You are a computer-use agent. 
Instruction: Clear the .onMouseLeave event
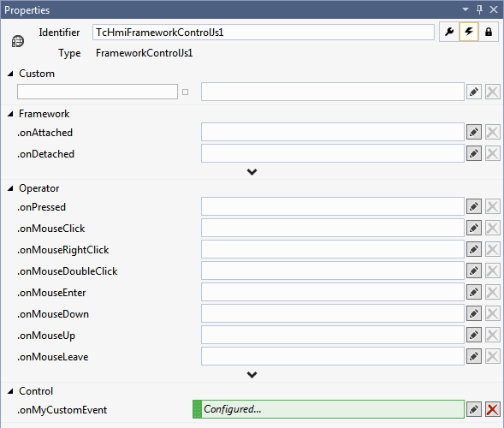pos(492,356)
